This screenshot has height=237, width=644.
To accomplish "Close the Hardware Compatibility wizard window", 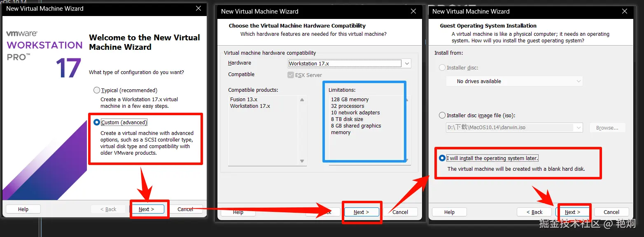I will pos(413,12).
